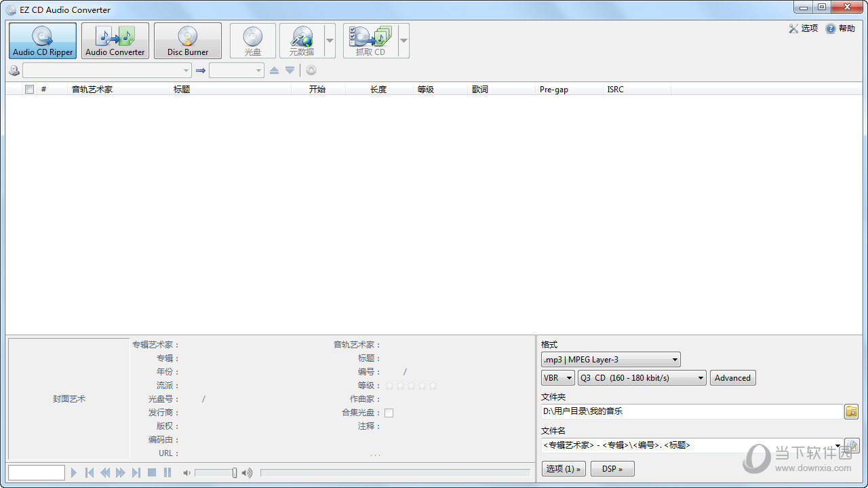Click the loud volume speaker icon

pos(247,473)
